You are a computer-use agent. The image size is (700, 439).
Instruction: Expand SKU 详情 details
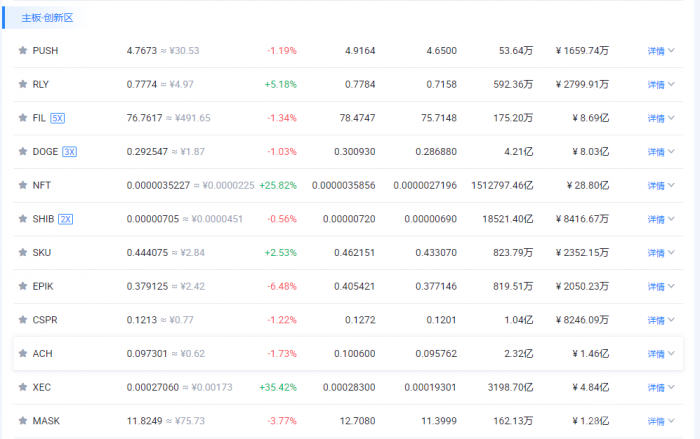[x=661, y=253]
